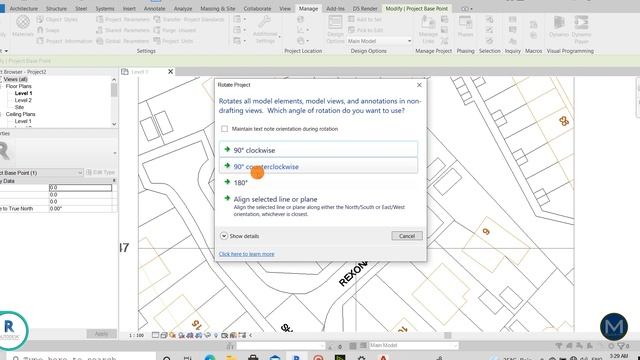Screen dimensions: 640x360
Task: Select Level 2 floor plan
Action: coord(23,100)
